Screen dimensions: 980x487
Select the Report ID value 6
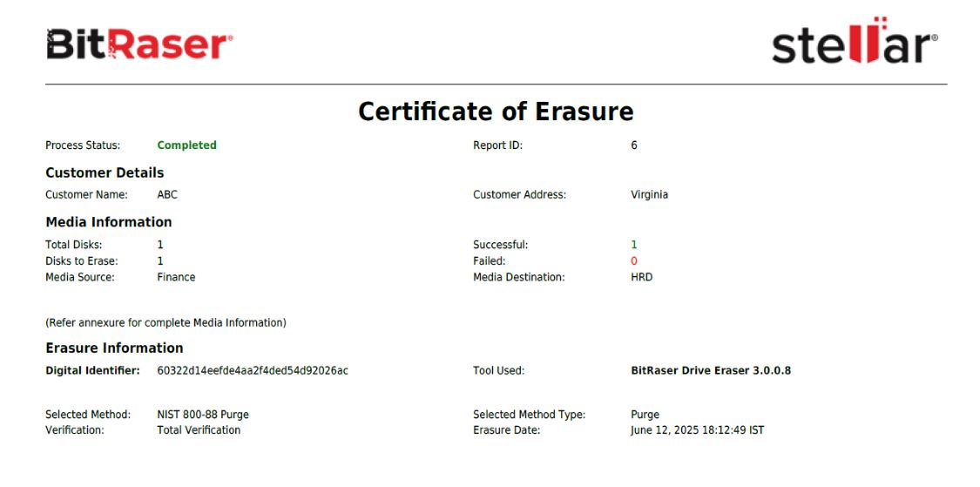pos(634,145)
